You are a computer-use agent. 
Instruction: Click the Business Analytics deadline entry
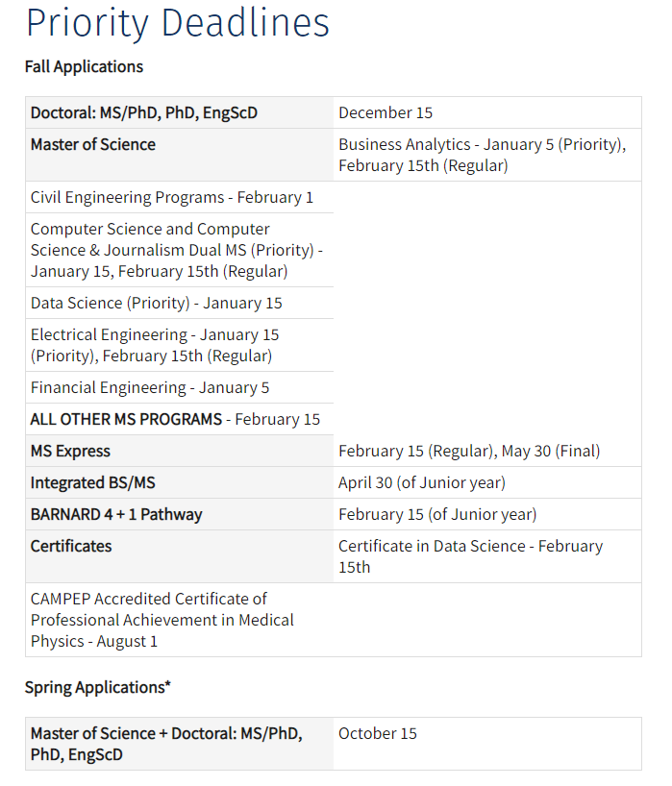[482, 155]
